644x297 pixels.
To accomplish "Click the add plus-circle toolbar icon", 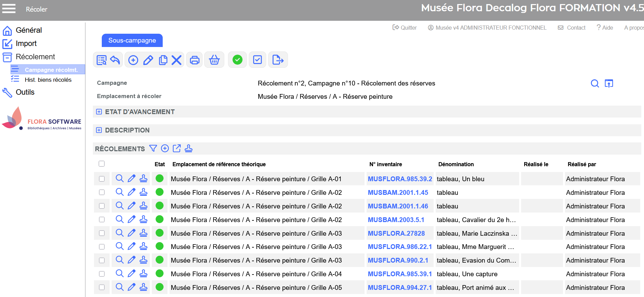I will pyautogui.click(x=133, y=60).
